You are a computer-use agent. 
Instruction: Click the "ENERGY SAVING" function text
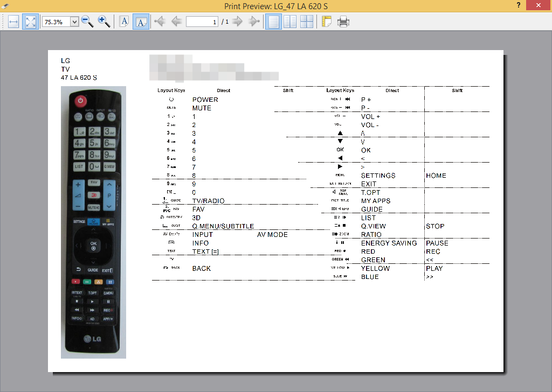389,243
